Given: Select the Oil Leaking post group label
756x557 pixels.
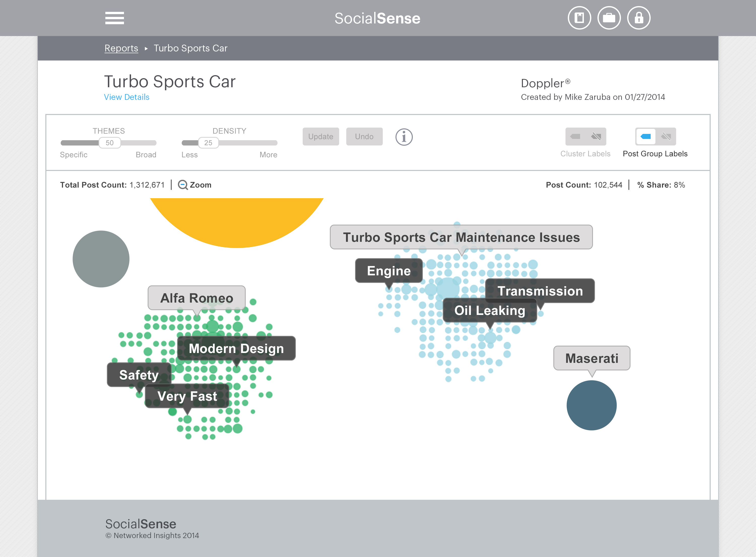Looking at the screenshot, I should [x=490, y=311].
